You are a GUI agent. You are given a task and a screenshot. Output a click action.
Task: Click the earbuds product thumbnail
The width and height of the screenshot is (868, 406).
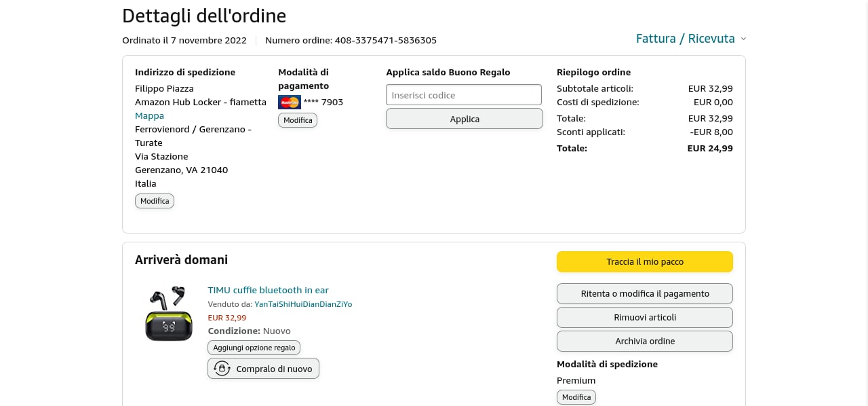(169, 313)
